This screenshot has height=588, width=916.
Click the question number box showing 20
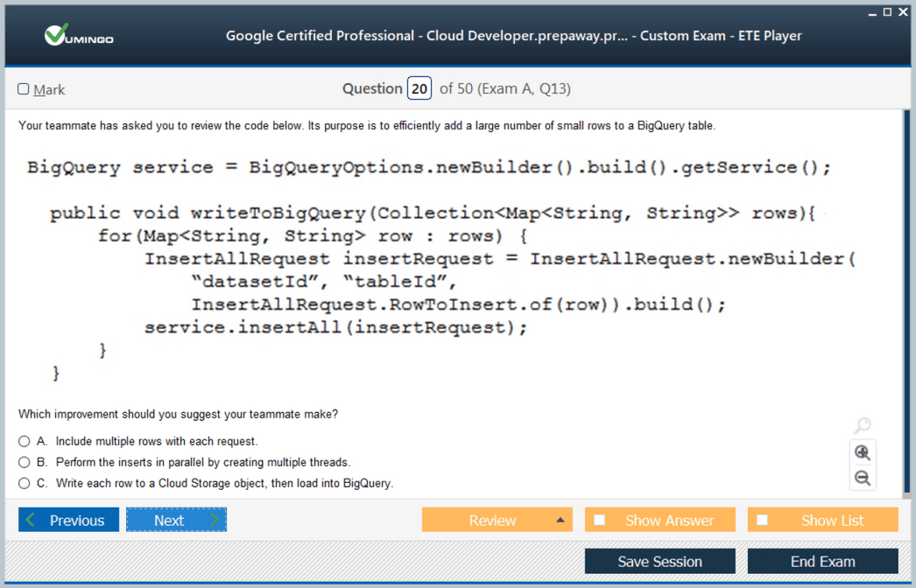click(419, 88)
